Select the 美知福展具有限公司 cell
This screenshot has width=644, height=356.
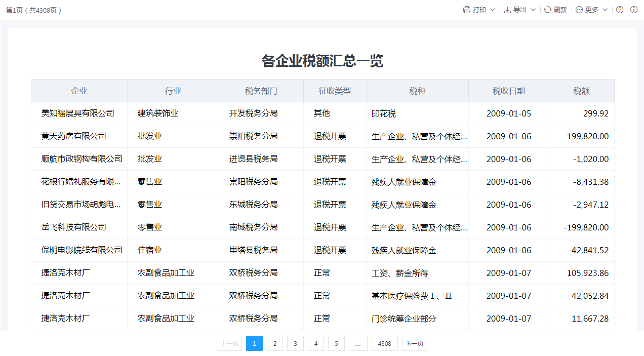point(77,113)
